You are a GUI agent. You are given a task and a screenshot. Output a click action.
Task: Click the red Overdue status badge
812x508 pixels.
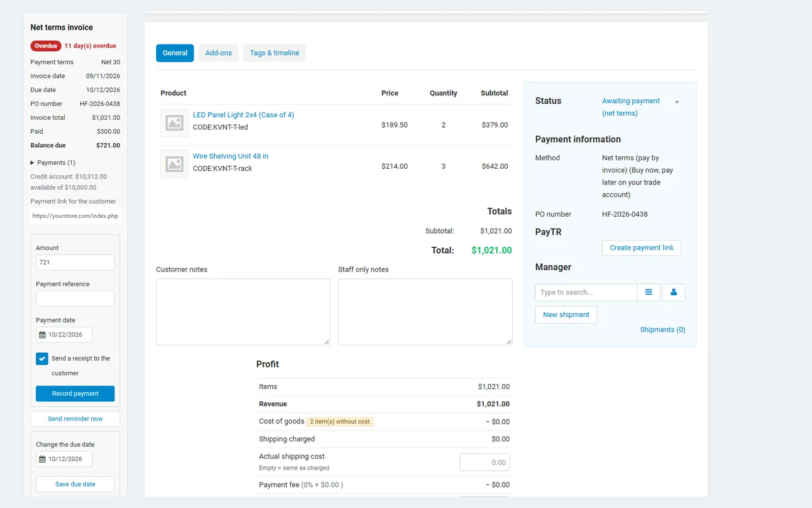coord(46,46)
